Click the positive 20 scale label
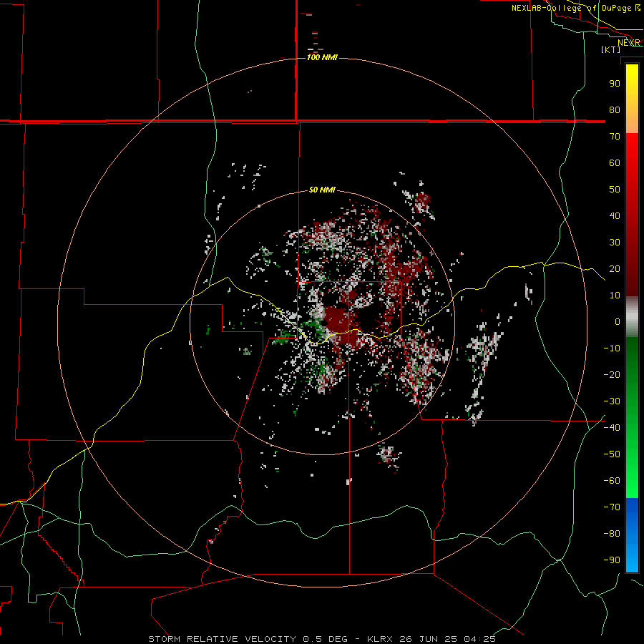This screenshot has width=644, height=644. point(615,268)
